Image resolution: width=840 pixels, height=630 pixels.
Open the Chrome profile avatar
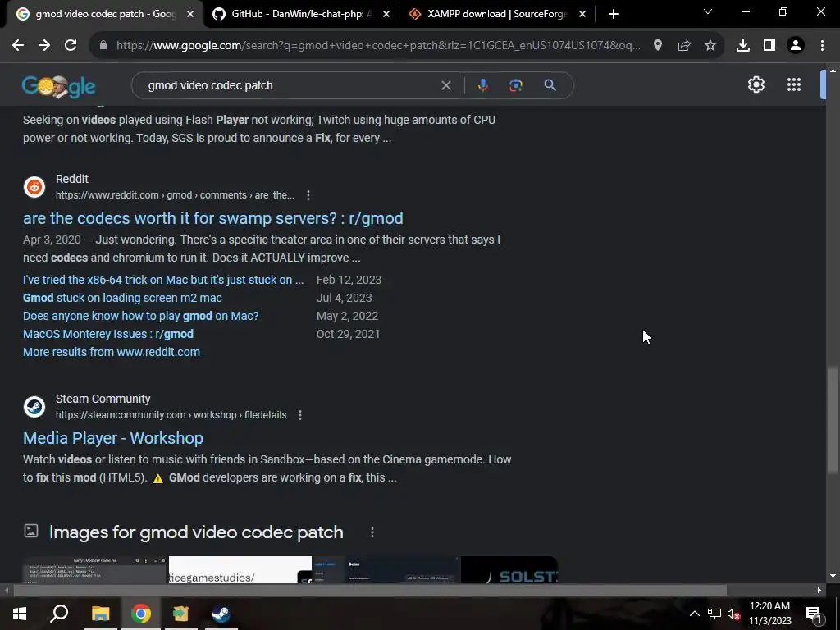pyautogui.click(x=796, y=46)
